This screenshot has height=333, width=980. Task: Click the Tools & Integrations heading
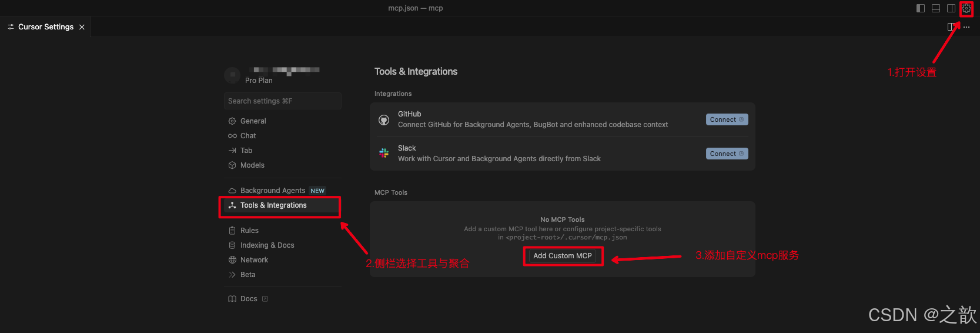(x=416, y=71)
